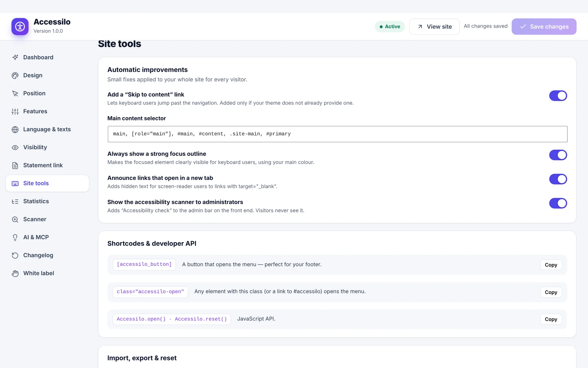
Task: Click the Visibility eye icon
Action: 15,148
